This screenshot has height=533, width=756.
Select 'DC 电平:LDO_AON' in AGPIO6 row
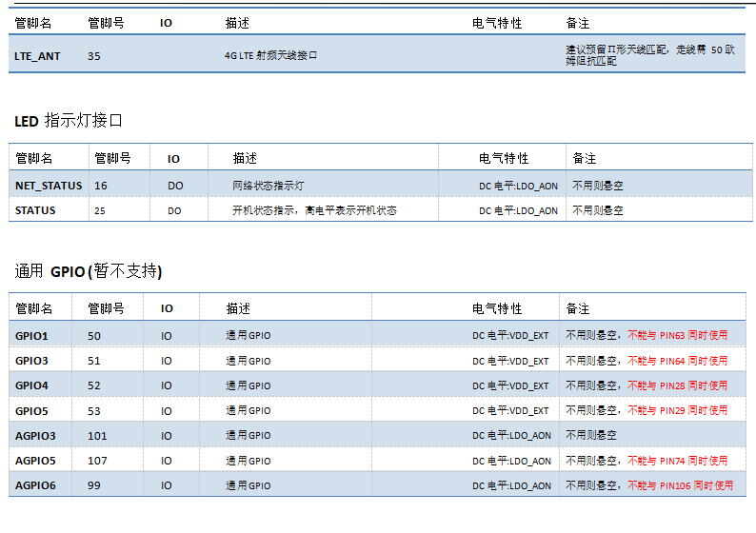[x=511, y=485]
